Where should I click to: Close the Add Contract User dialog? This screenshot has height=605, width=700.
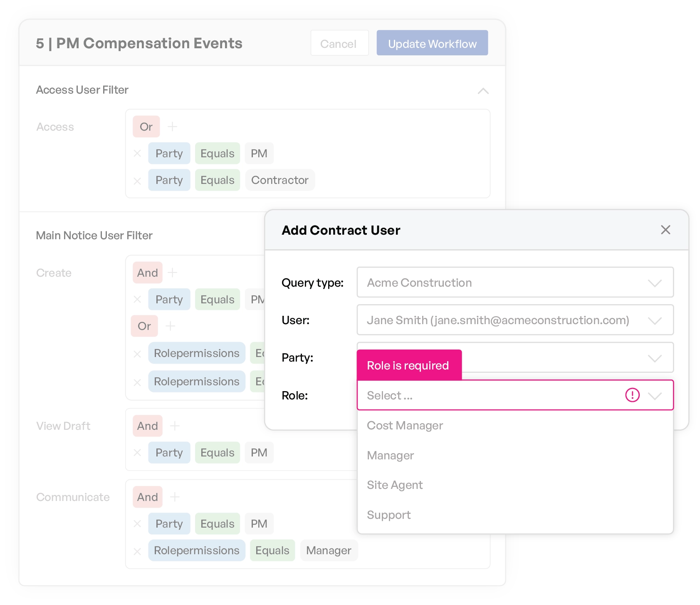click(665, 230)
